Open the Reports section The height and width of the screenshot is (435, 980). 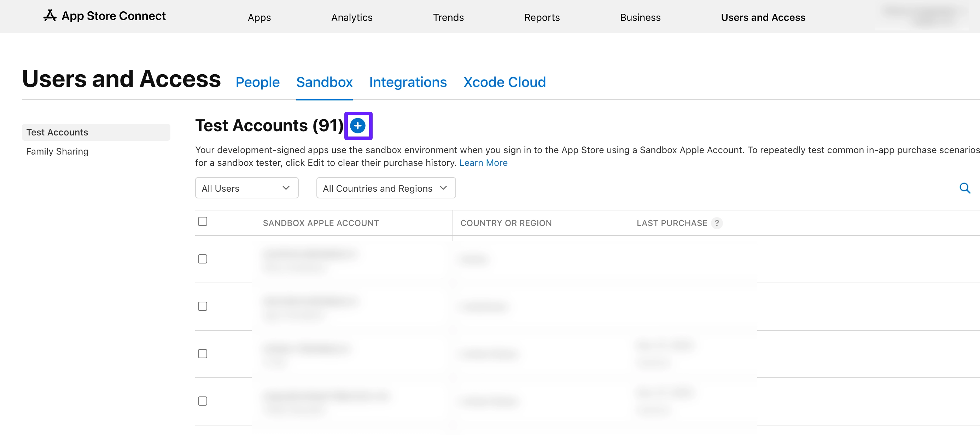pyautogui.click(x=542, y=17)
